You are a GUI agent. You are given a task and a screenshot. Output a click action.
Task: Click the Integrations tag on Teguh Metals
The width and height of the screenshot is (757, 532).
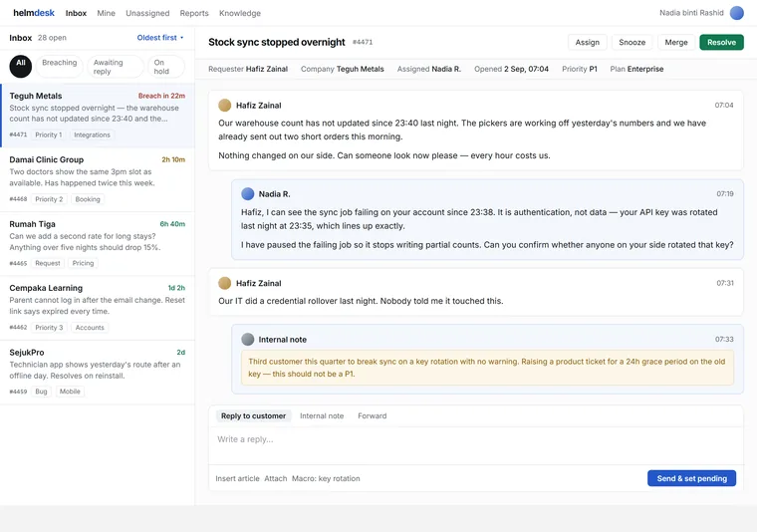point(93,135)
